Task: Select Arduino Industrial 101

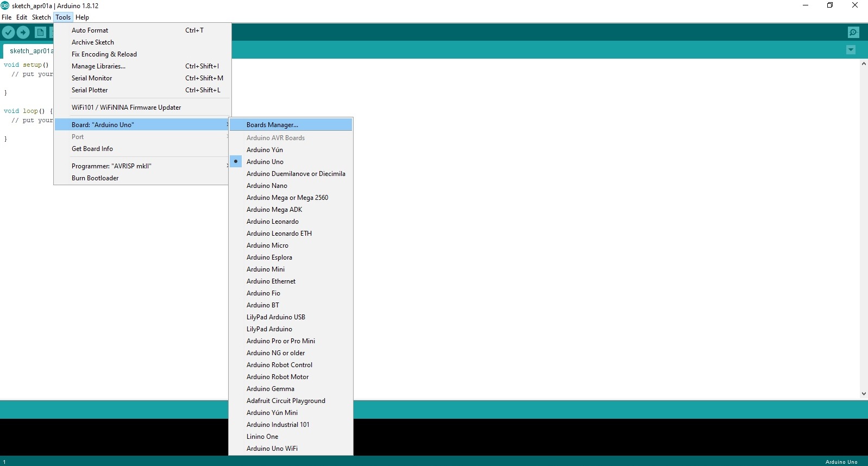Action: (x=291, y=425)
